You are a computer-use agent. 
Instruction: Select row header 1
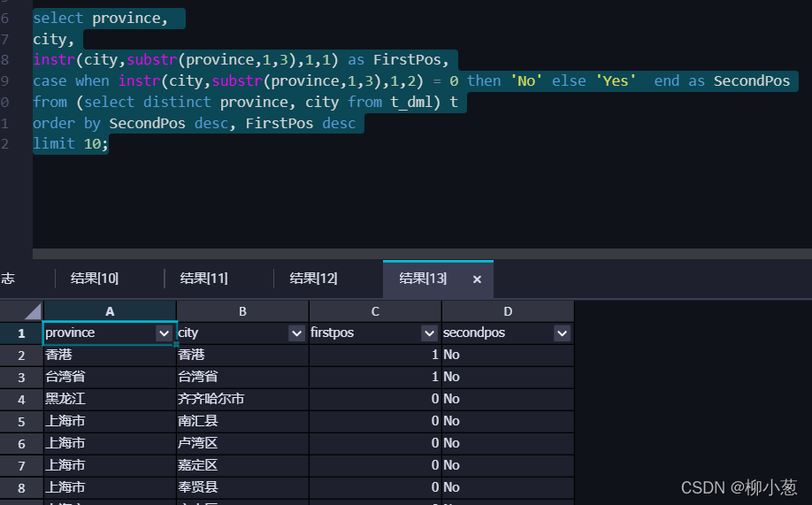21,333
